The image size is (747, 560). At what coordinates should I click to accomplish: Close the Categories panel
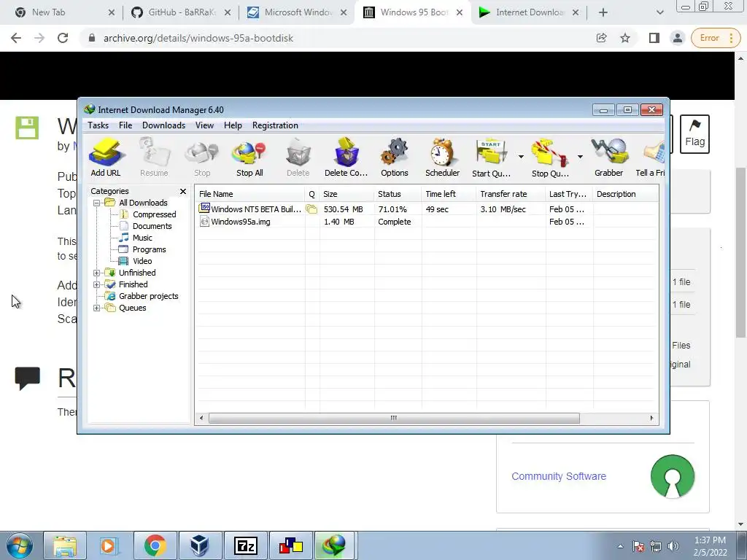(x=183, y=192)
